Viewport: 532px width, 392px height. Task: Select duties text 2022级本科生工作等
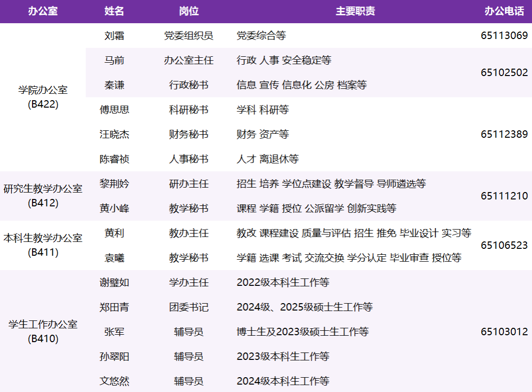click(283, 282)
